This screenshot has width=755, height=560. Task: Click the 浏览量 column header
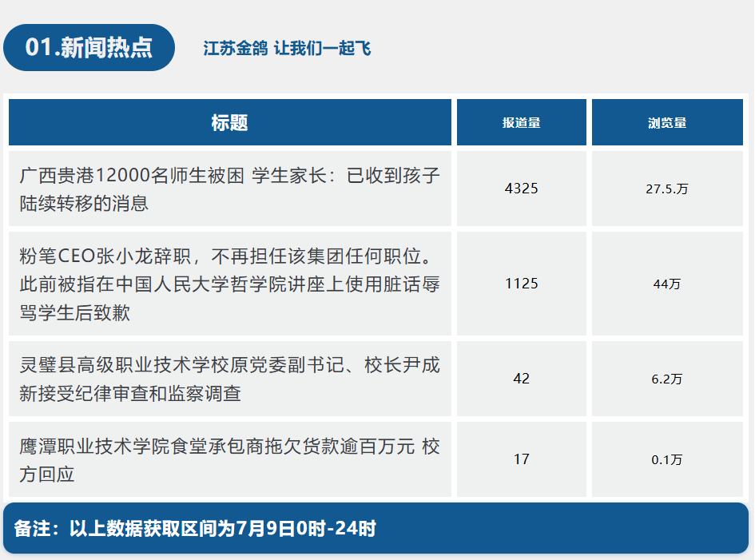pos(667,122)
